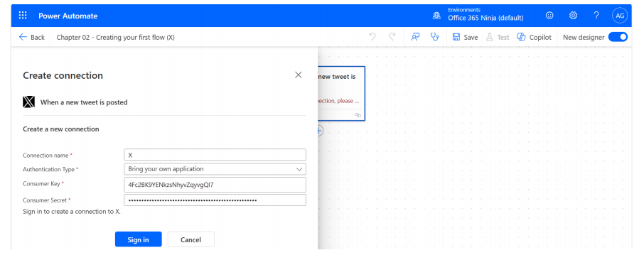Click the Redo arrow icon
Viewport: 644px width, 265px height.
[x=392, y=37]
